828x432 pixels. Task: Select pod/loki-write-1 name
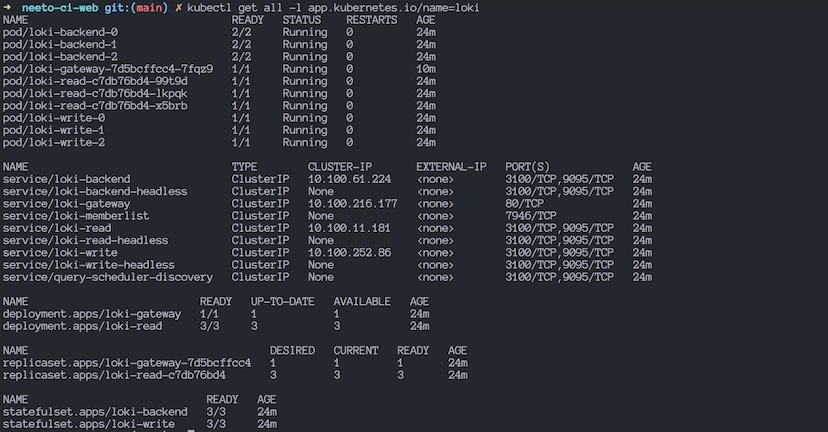53,130
